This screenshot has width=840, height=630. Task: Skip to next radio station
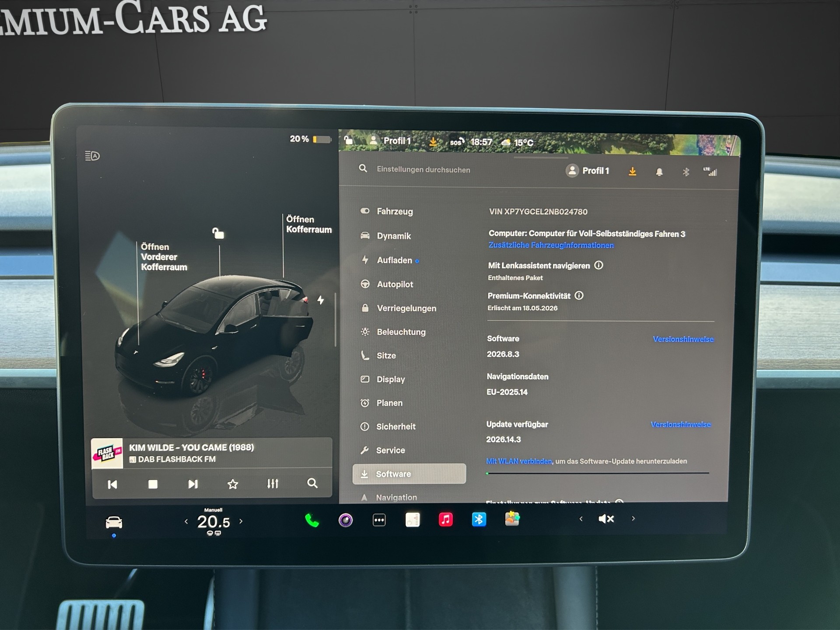point(193,484)
